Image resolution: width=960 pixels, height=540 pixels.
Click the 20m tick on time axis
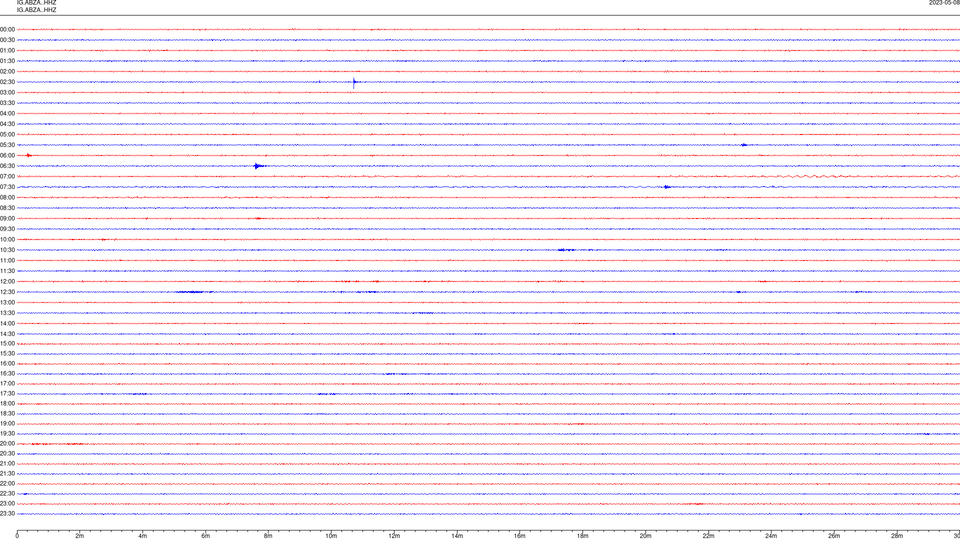[645, 536]
